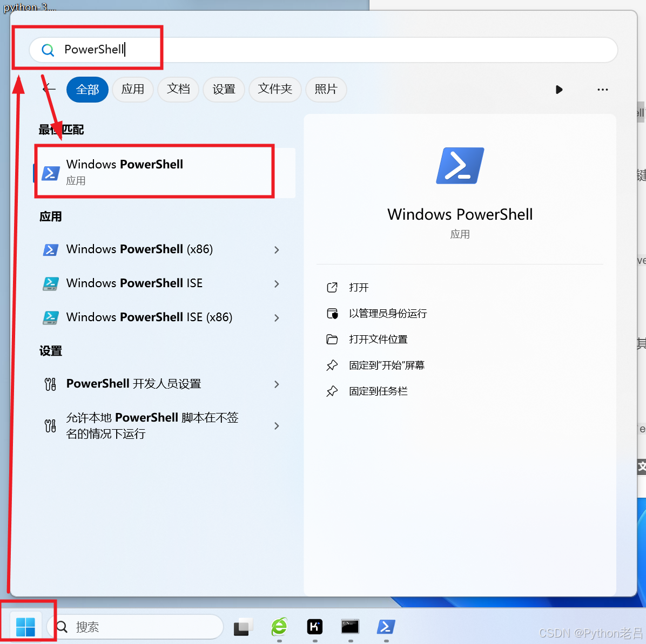Click the folder icon beside 打开文件位置
Viewport: 646px width, 644px height.
(x=332, y=340)
